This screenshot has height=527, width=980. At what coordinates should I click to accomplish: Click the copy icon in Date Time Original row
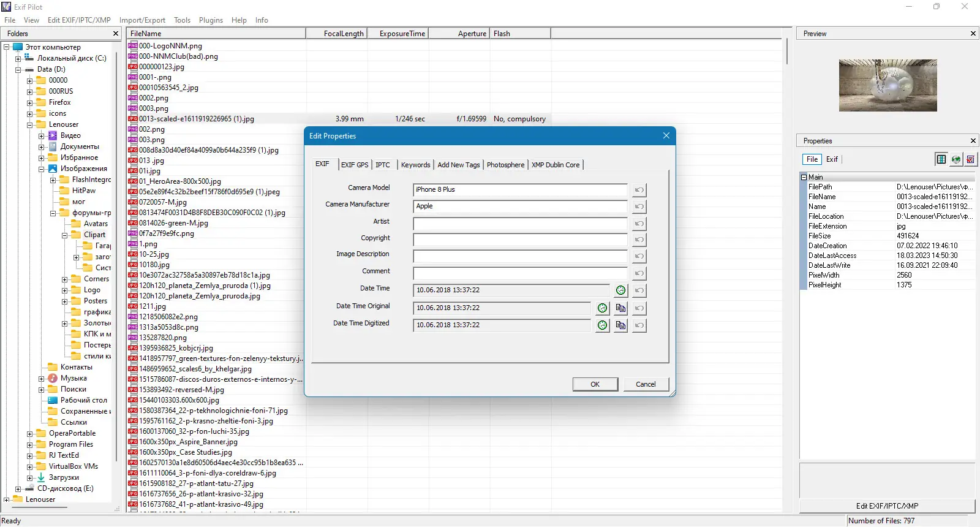click(620, 308)
